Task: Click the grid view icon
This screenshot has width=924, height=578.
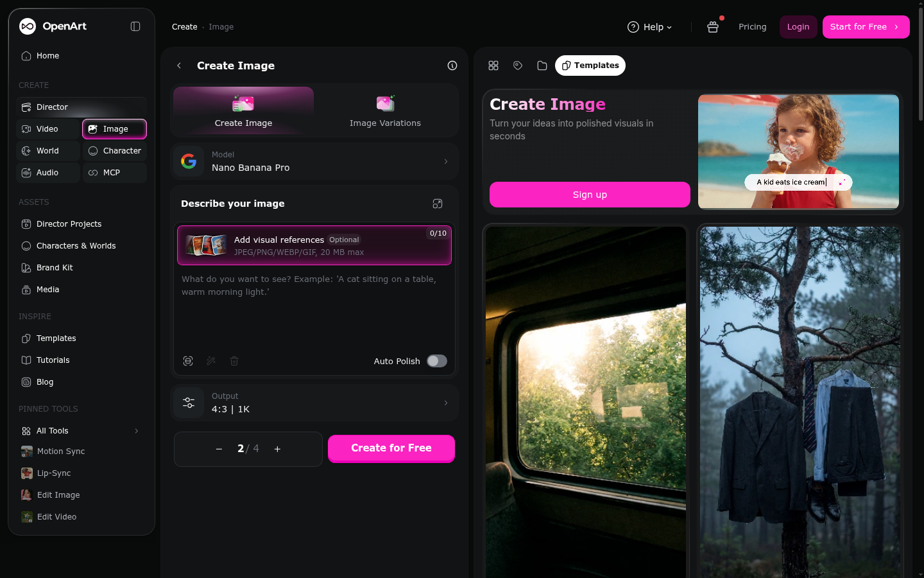Action: [x=493, y=66]
